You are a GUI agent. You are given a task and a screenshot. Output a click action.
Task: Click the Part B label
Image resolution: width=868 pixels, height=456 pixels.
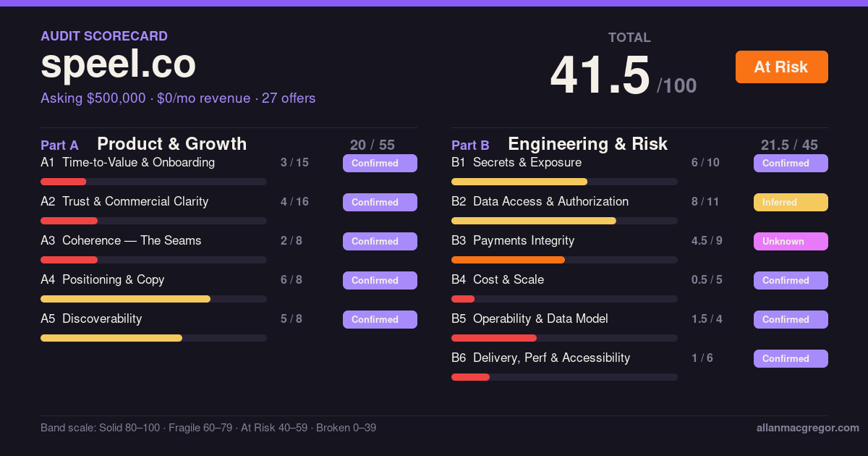point(470,145)
